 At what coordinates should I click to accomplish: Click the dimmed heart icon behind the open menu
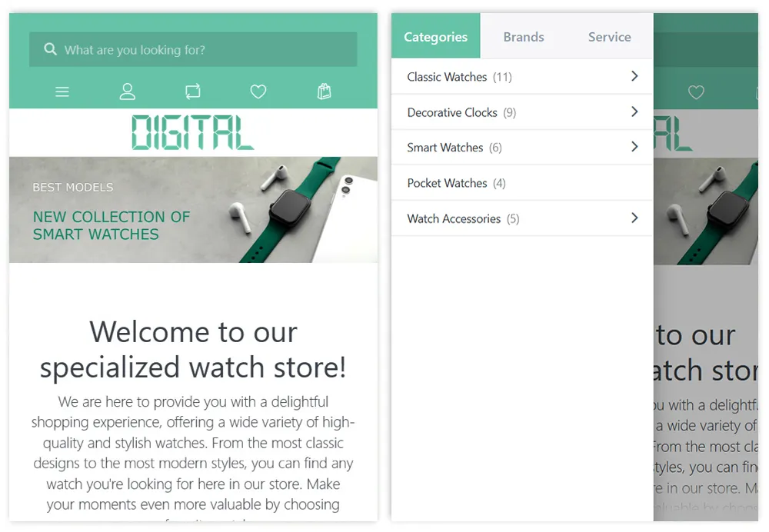[x=696, y=93]
